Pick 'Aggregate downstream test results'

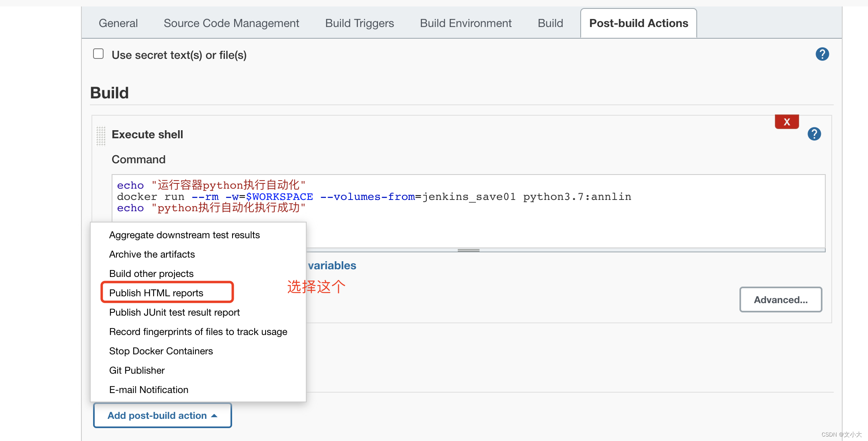tap(184, 235)
